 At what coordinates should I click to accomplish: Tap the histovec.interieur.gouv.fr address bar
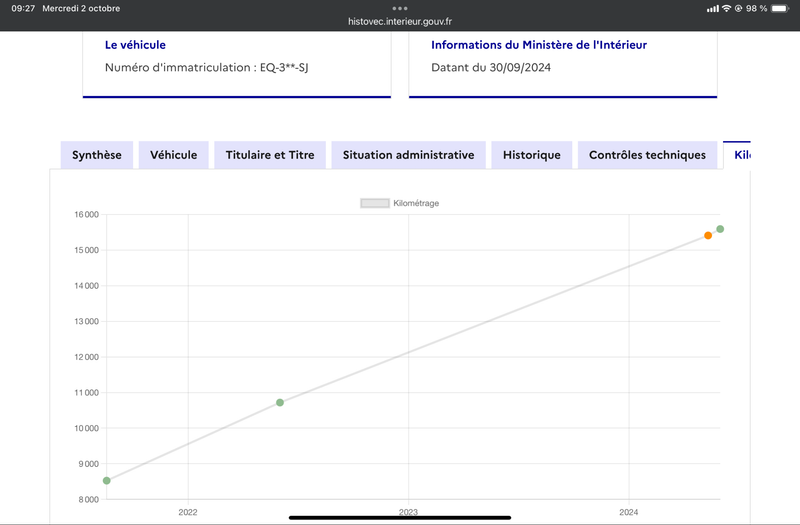pyautogui.click(x=400, y=21)
